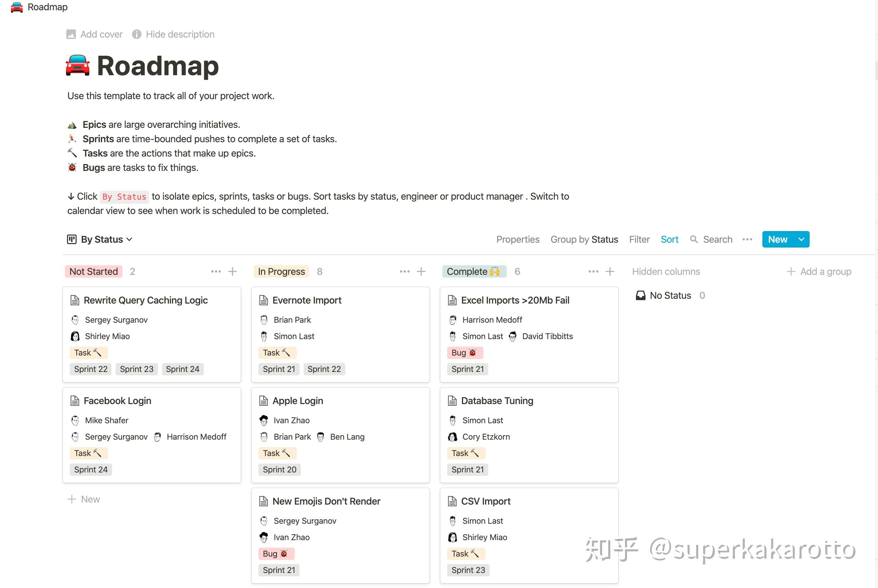Open the Facebook Login card
Image resolution: width=878 pixels, height=588 pixels.
(x=117, y=401)
